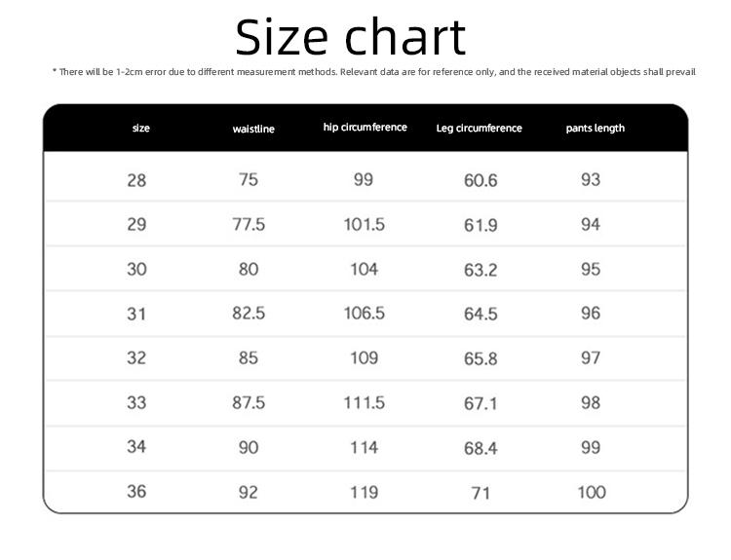Click the Leg circumference column header

coord(479,129)
